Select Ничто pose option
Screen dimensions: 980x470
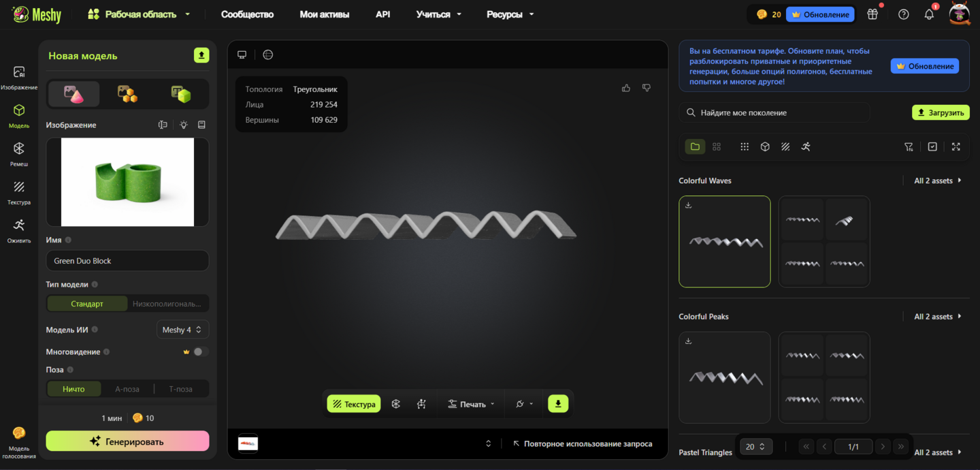[73, 389]
